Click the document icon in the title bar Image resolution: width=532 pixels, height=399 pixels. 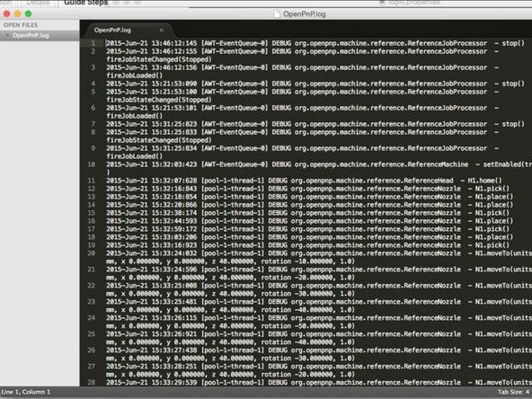click(277, 13)
